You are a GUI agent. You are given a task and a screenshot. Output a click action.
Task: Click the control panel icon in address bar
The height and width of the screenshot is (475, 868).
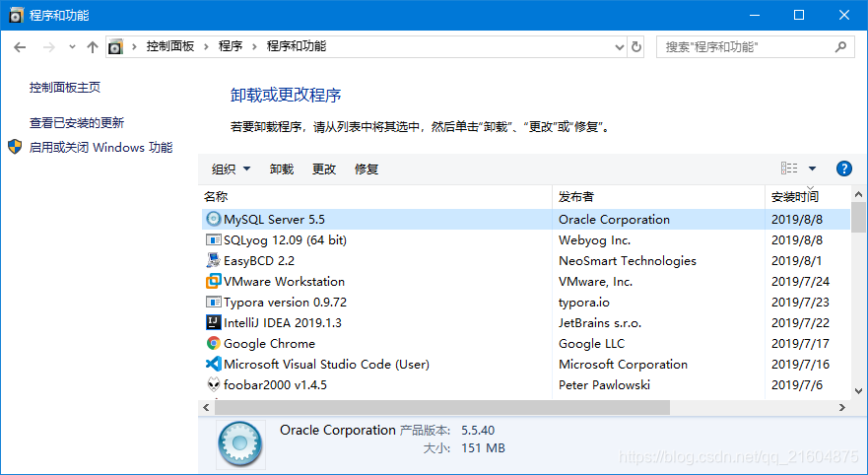coord(115,47)
